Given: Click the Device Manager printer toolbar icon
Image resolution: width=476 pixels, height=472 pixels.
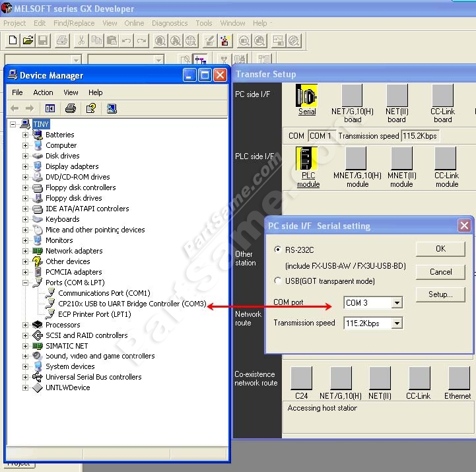Looking at the screenshot, I should coord(71,108).
